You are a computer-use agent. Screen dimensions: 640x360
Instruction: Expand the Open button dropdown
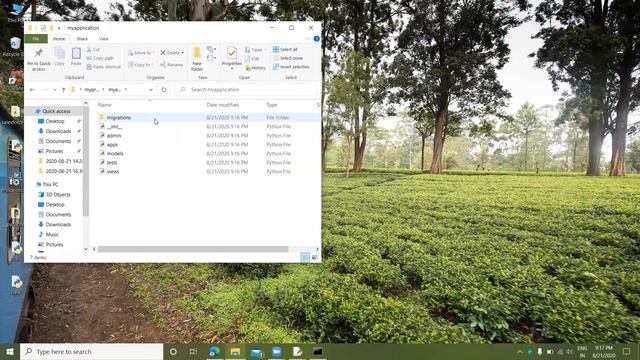(x=265, y=49)
